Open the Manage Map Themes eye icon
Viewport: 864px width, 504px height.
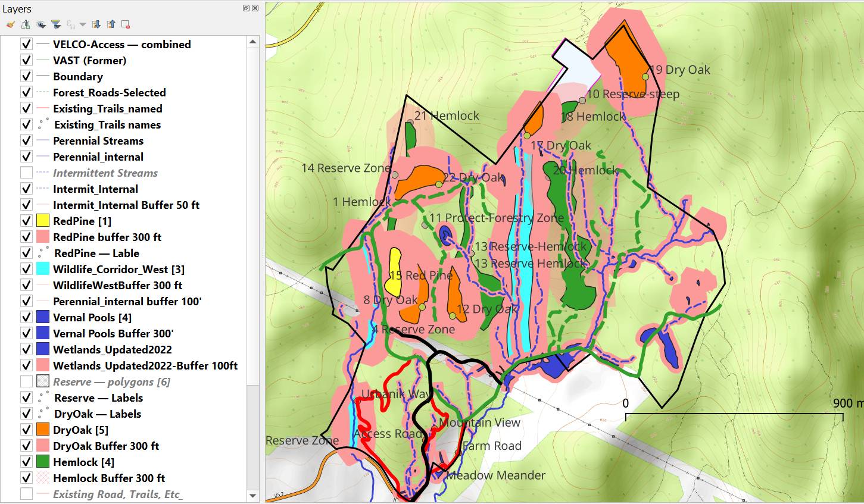[x=40, y=24]
